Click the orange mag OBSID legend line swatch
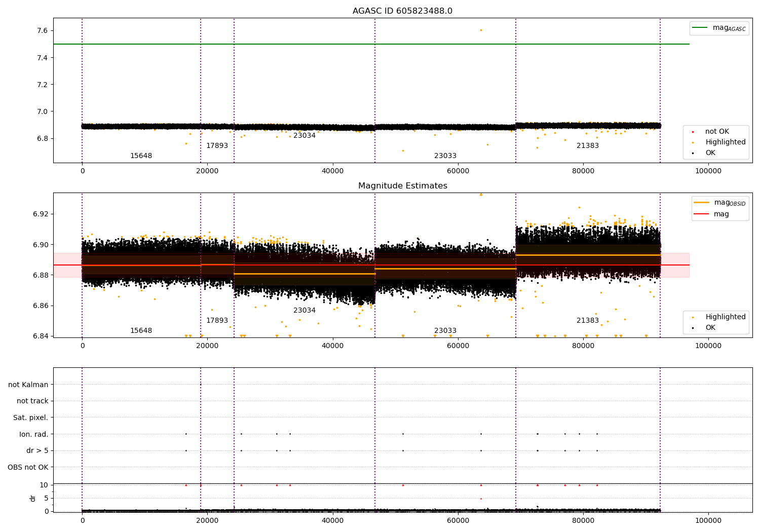 [702, 203]
